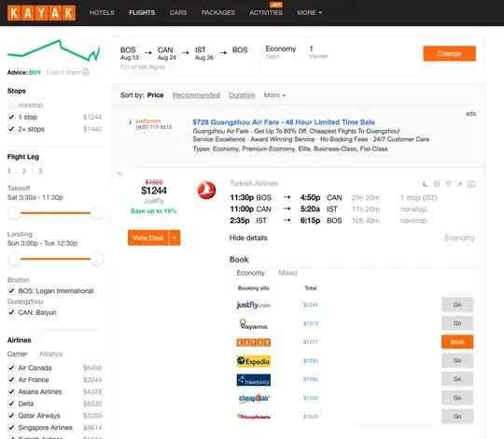This screenshot has width=504, height=439.
Task: Click the long layover clock icon
Action: pyautogui.click(x=437, y=184)
